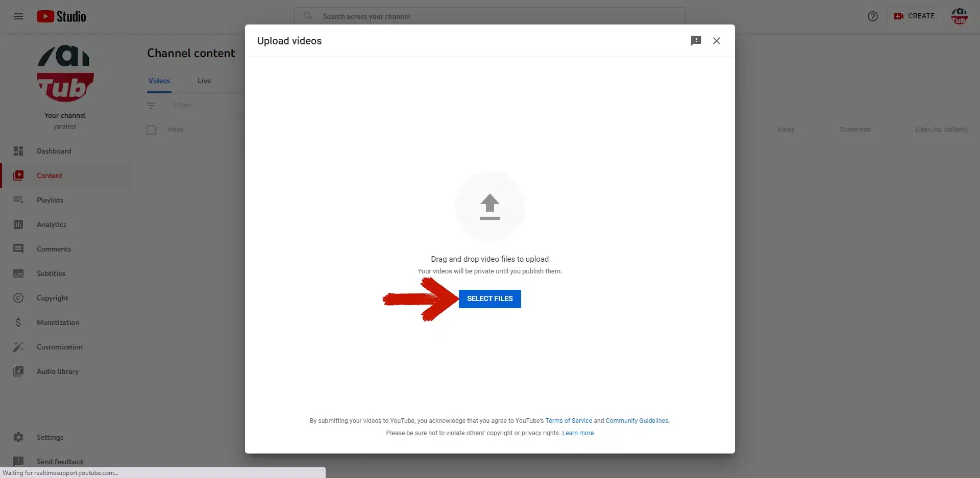Open the Dashboard section

pyautogui.click(x=54, y=151)
